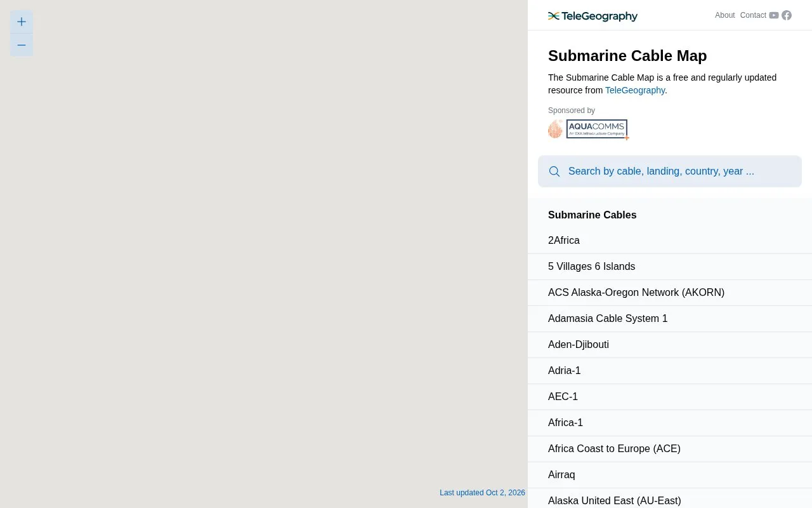This screenshot has width=812, height=508.
Task: Click the TeleGeography logo
Action: click(593, 16)
